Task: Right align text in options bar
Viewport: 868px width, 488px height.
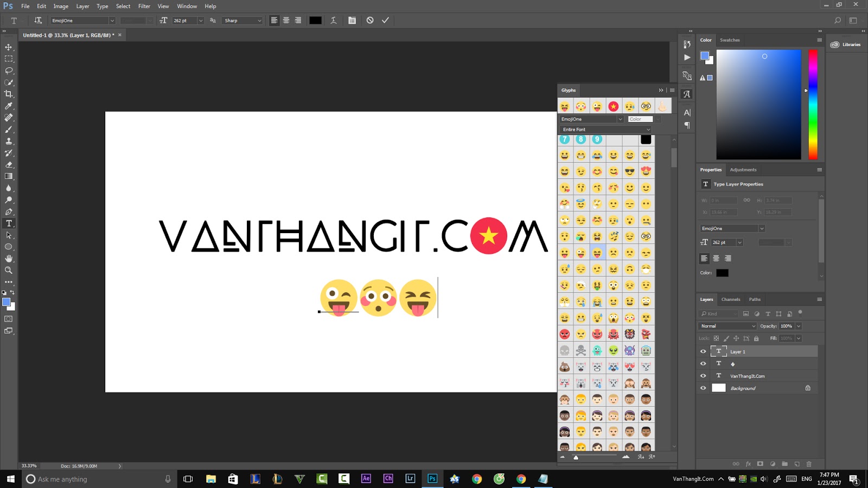Action: [298, 20]
